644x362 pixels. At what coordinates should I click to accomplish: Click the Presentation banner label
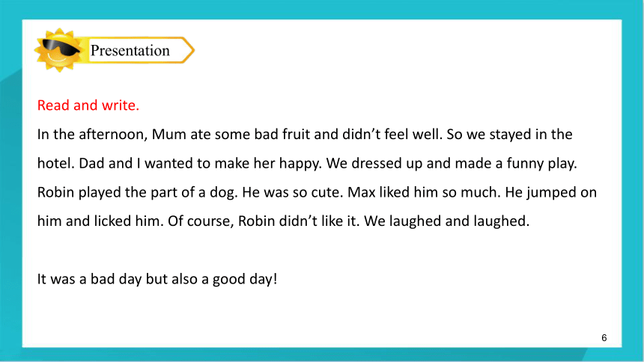pos(130,50)
